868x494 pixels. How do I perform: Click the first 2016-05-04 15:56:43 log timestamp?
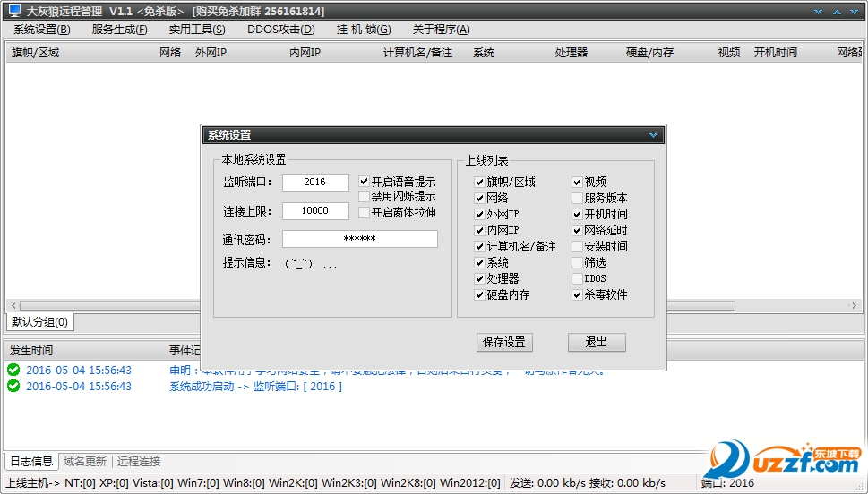tap(79, 370)
